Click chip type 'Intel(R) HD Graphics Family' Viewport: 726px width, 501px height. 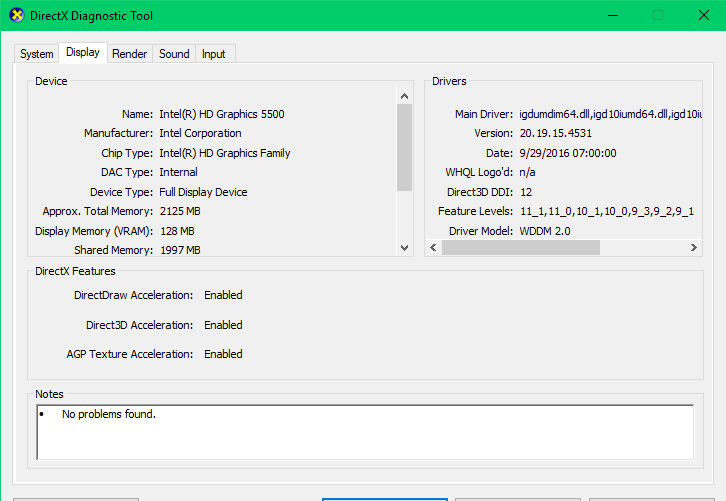[225, 153]
